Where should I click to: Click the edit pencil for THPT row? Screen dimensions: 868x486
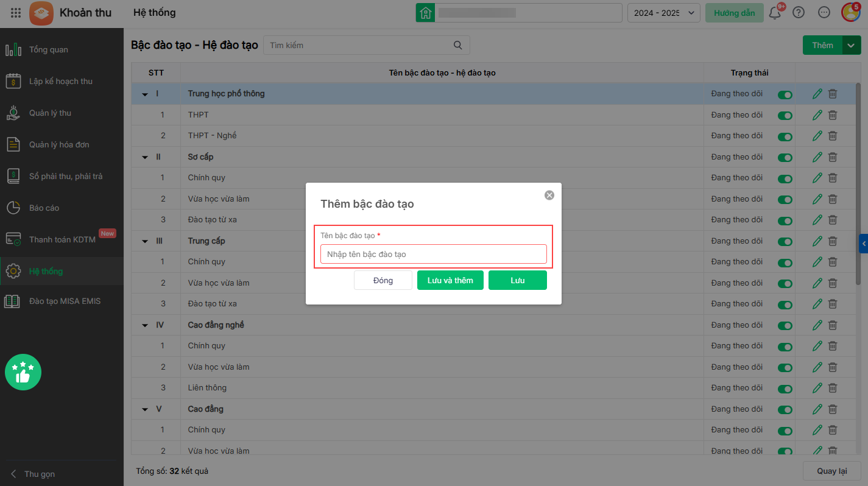[817, 115]
